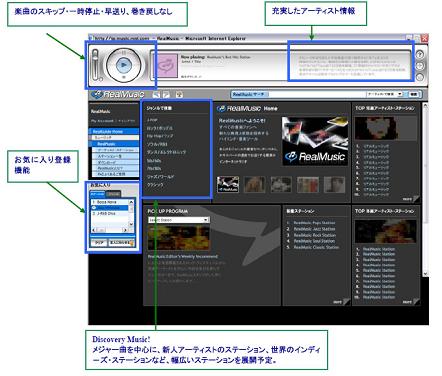Click RealGuide Home in sidebar menu
This screenshot has width=442, height=376.
tap(114, 131)
